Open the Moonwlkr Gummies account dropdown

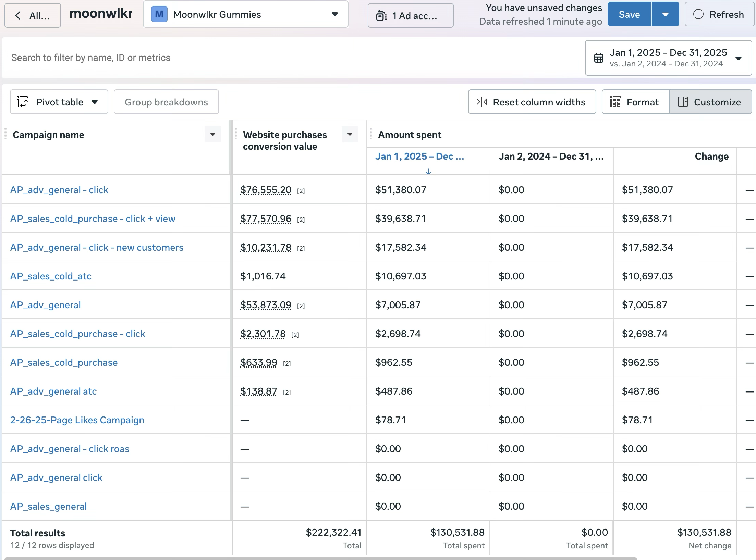(245, 14)
